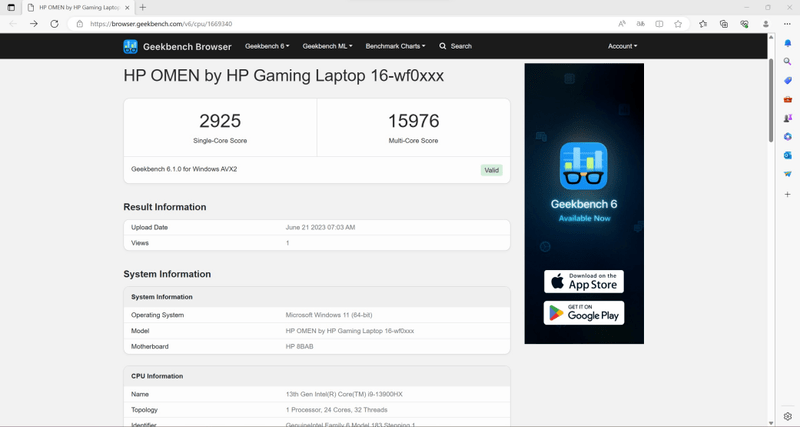The height and width of the screenshot is (427, 800).
Task: Open sidebar settings gear
Action: (x=788, y=416)
